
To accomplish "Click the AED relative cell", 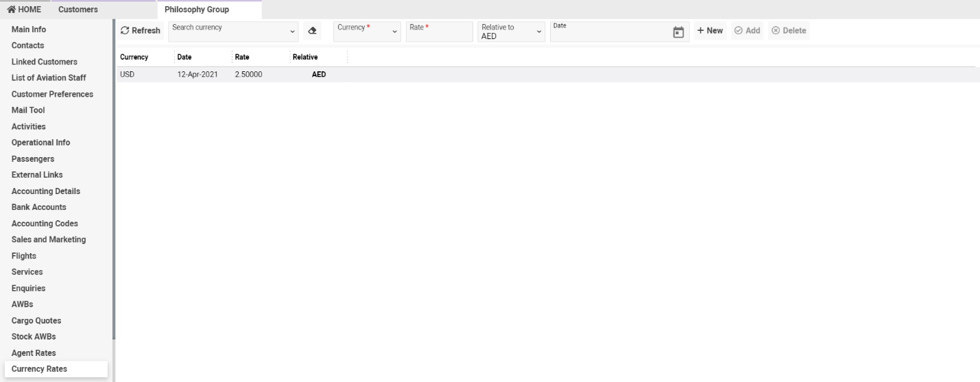I will (x=318, y=75).
